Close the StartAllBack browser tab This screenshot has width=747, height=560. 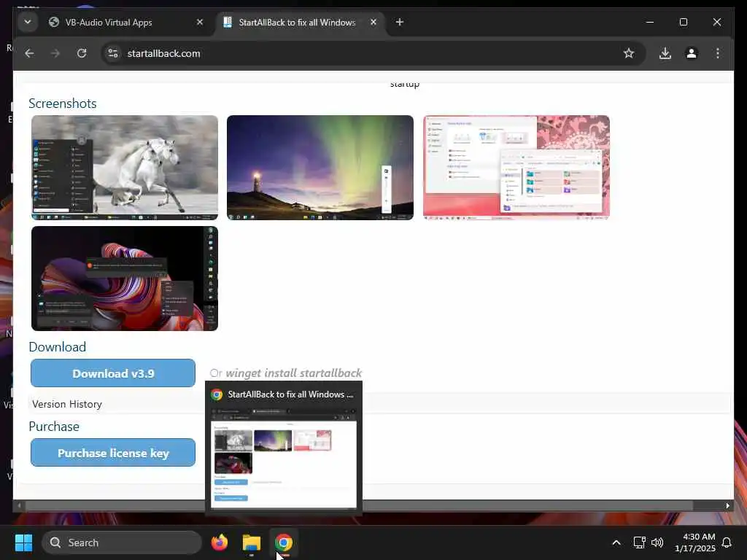[373, 22]
